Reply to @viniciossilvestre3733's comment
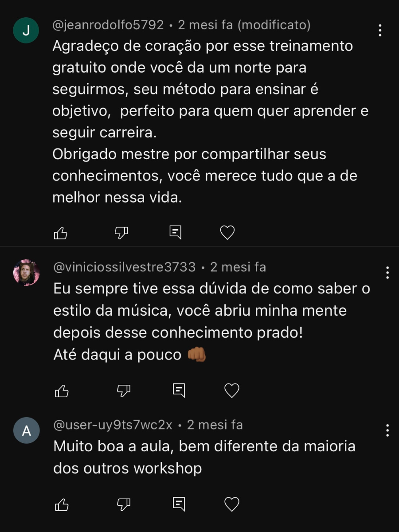The height and width of the screenshot is (532, 399). pos(179,391)
